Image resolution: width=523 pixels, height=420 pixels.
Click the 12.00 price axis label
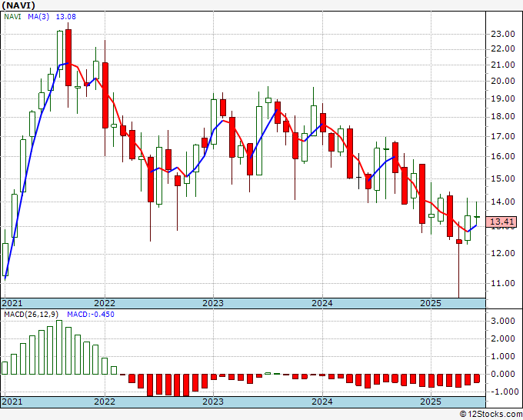pyautogui.click(x=503, y=254)
